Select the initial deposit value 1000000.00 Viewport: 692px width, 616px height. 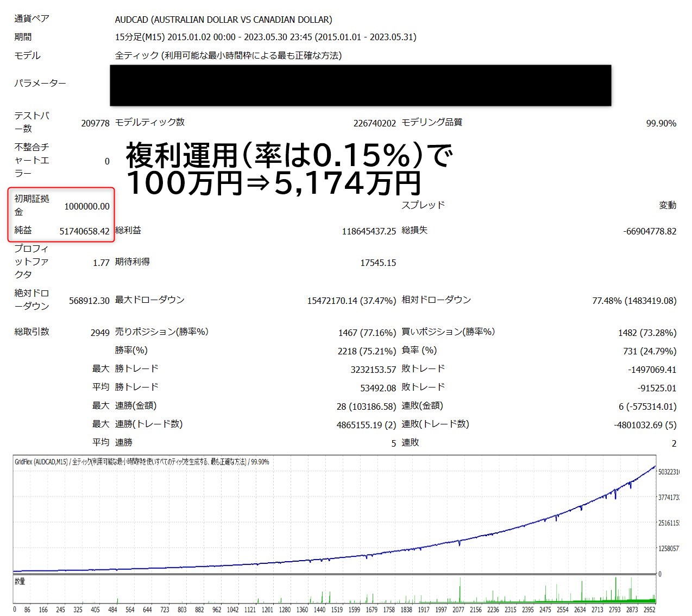tap(87, 206)
